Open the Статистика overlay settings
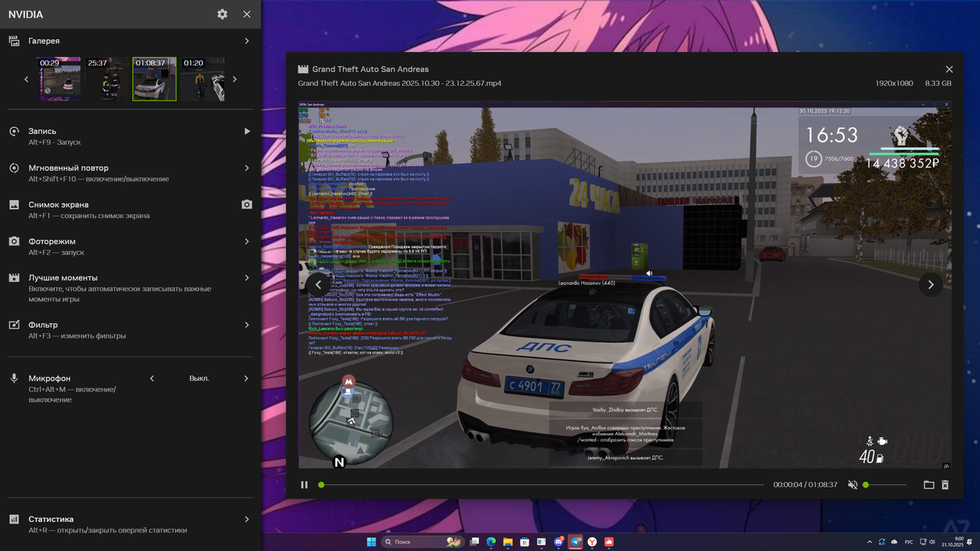 [x=247, y=518]
